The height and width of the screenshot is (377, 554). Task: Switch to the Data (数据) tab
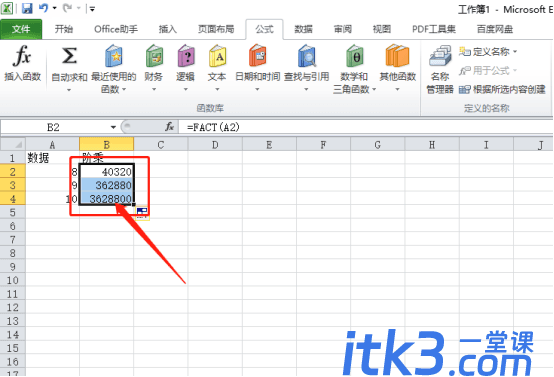click(x=303, y=29)
